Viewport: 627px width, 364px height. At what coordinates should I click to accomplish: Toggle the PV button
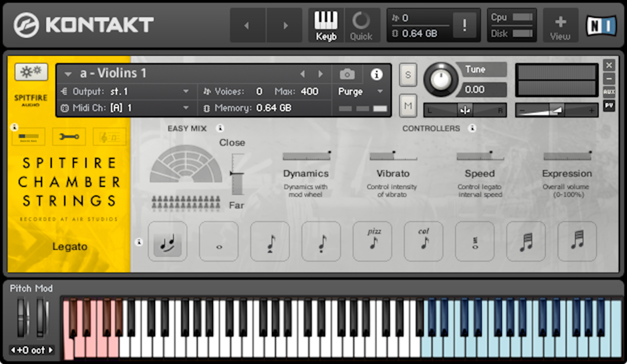click(x=609, y=105)
